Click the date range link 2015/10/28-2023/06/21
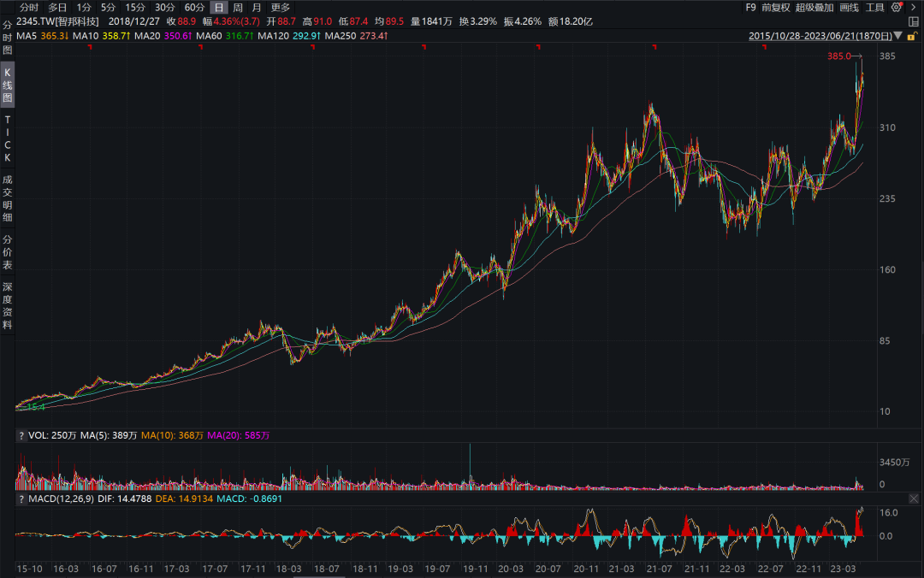Screen dimensions: 924x578 pos(820,36)
